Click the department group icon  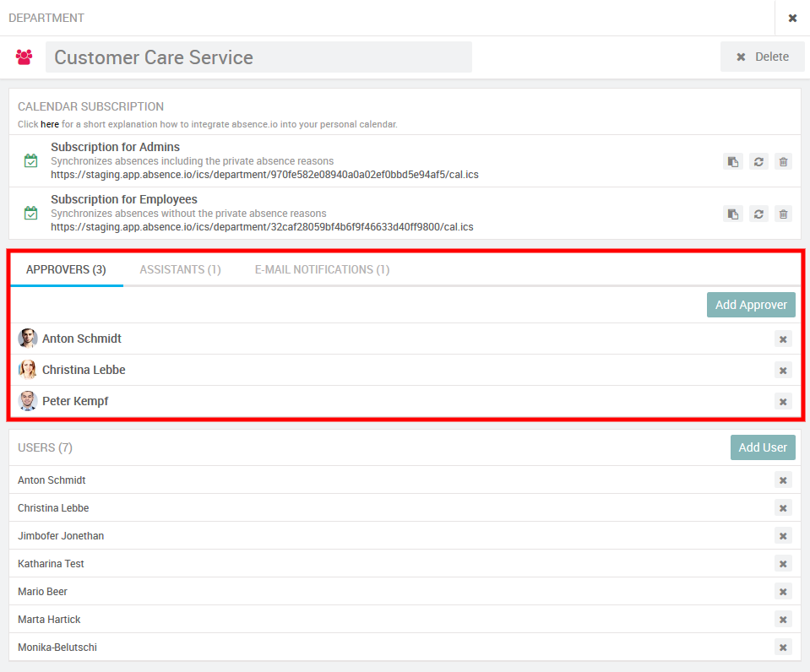coord(24,57)
